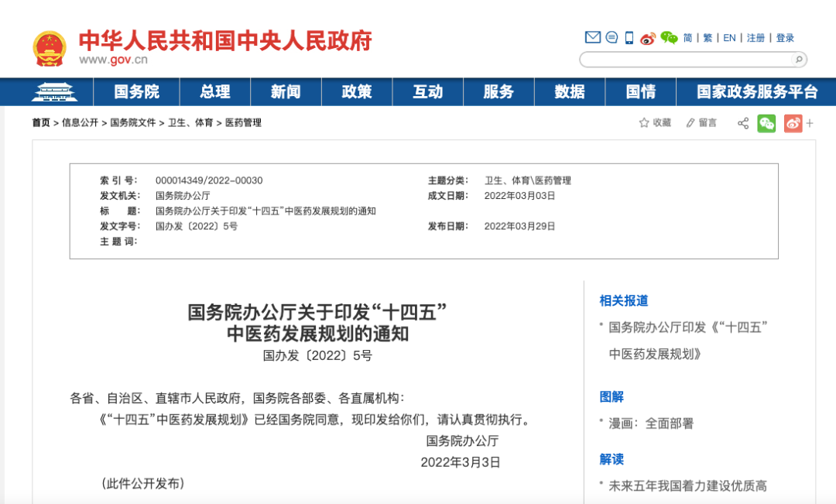Share the article via the red Weibo icon
Screen dimensions: 836x504
793,122
